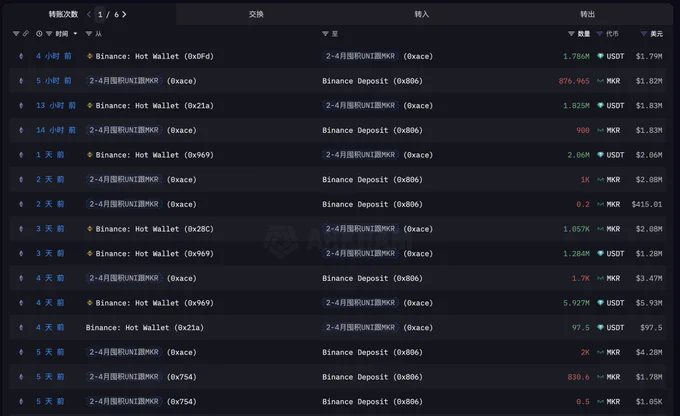The image size is (680, 416).
Task: Click the clock icon beside 时间
Action: (39, 33)
